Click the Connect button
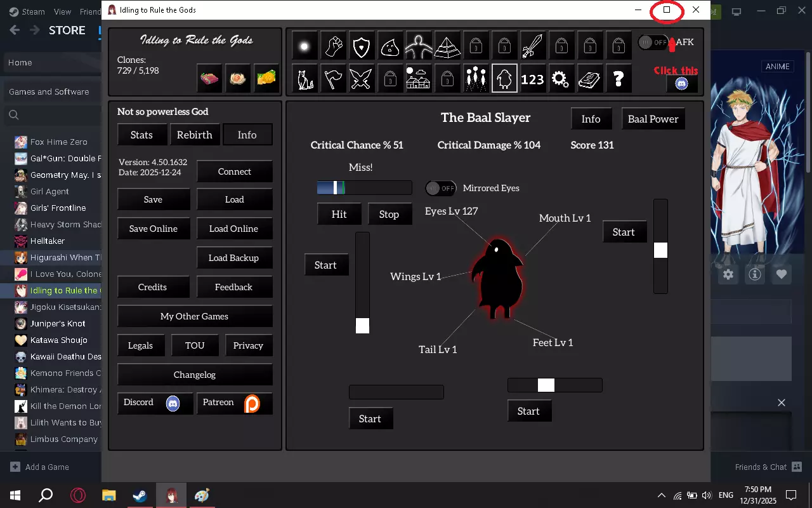This screenshot has width=812, height=508. click(235, 171)
